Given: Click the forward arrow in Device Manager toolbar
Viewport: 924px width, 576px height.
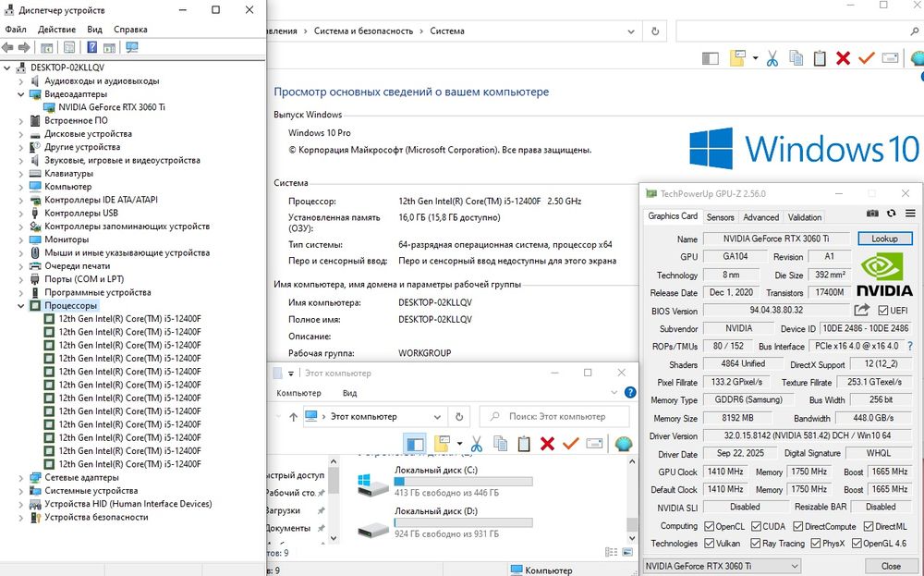Looking at the screenshot, I should click(x=24, y=47).
